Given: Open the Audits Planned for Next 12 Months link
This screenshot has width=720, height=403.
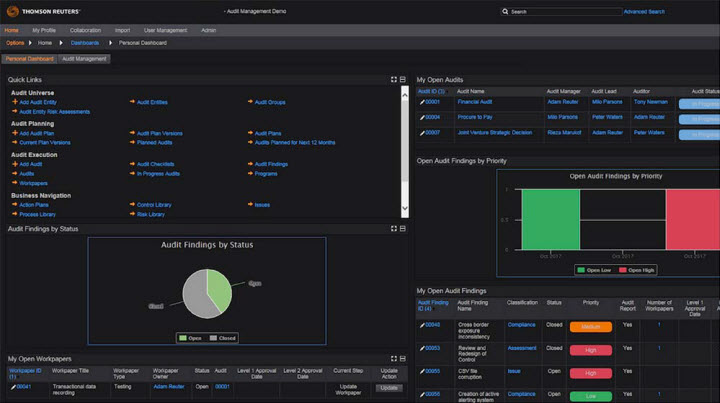Looking at the screenshot, I should coord(295,143).
